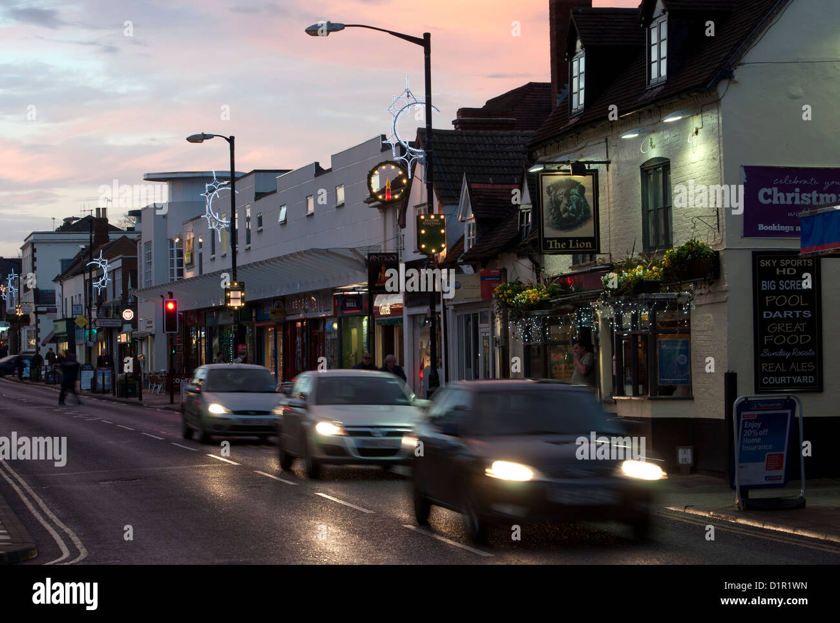Click the red traffic light

(x=171, y=304)
